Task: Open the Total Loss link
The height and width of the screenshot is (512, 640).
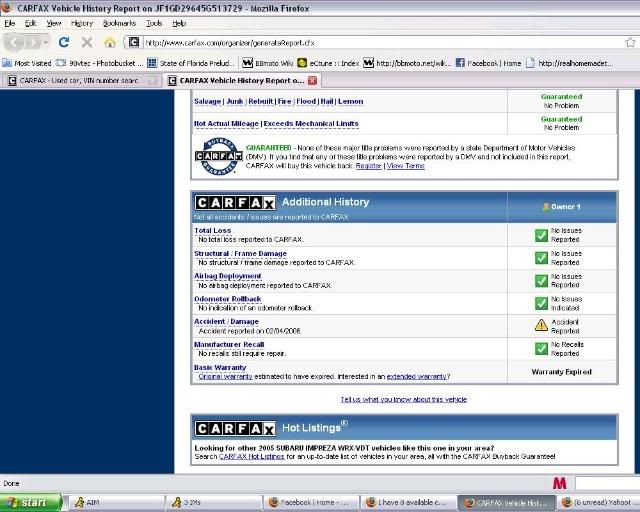Action: [213, 230]
